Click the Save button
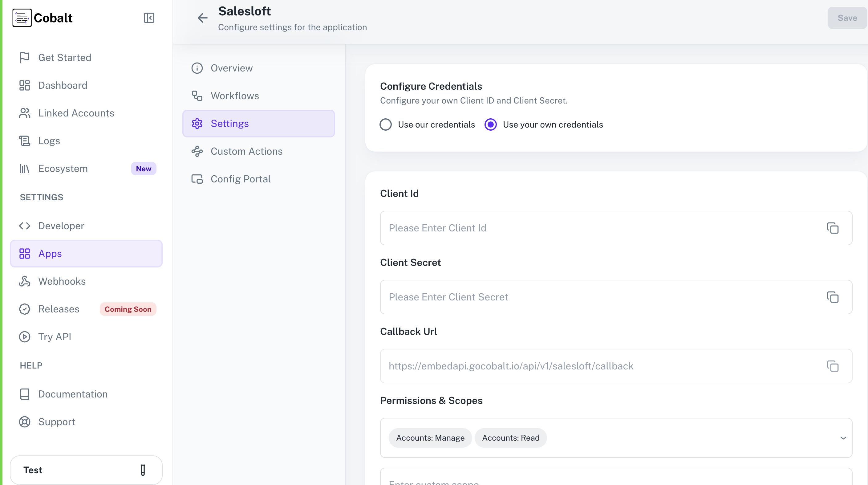868x485 pixels. (x=847, y=18)
